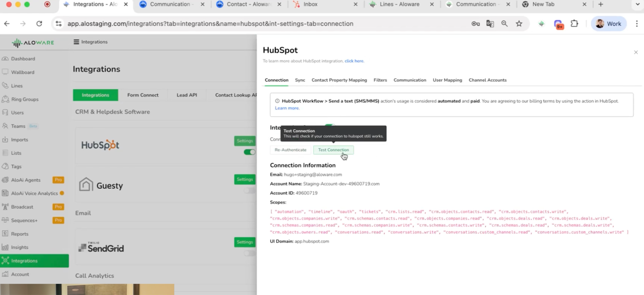Open browser Extensions puzzle icon

click(x=574, y=23)
